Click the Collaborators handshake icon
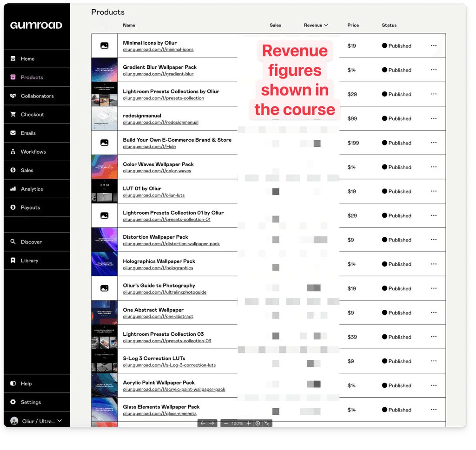 click(13, 96)
